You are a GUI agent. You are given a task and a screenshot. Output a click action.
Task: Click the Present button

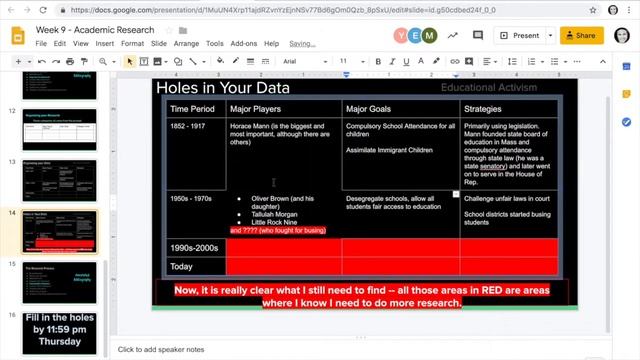(x=520, y=36)
